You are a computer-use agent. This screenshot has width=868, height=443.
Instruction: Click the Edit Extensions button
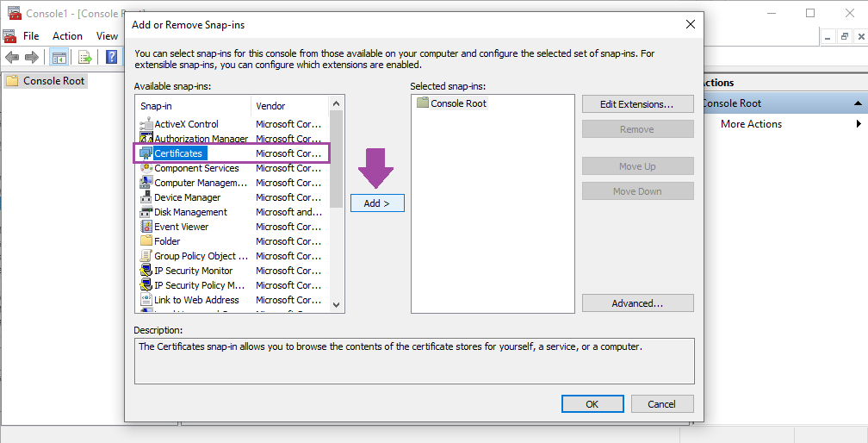638,104
